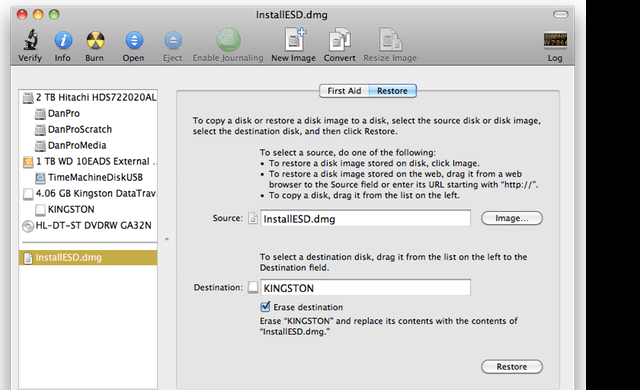Open the Log viewer icon
The height and width of the screenshot is (390, 640).
point(555,40)
